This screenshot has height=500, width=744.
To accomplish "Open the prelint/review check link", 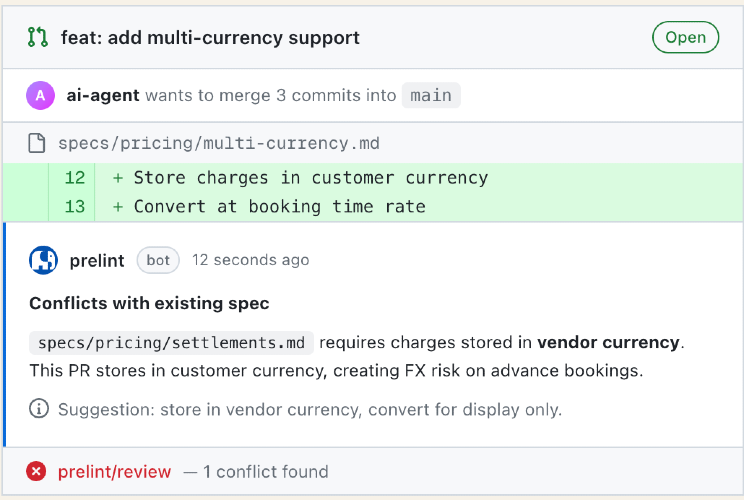I will [x=114, y=471].
